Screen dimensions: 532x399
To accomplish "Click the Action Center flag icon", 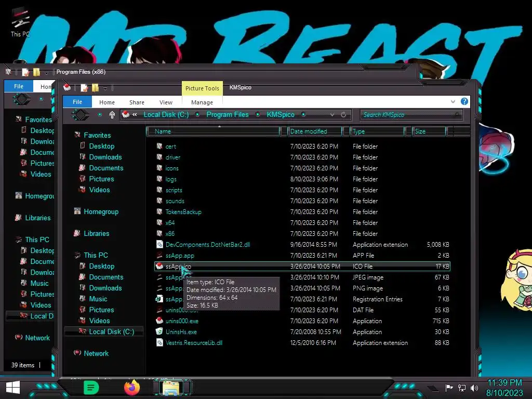I will 449,388.
